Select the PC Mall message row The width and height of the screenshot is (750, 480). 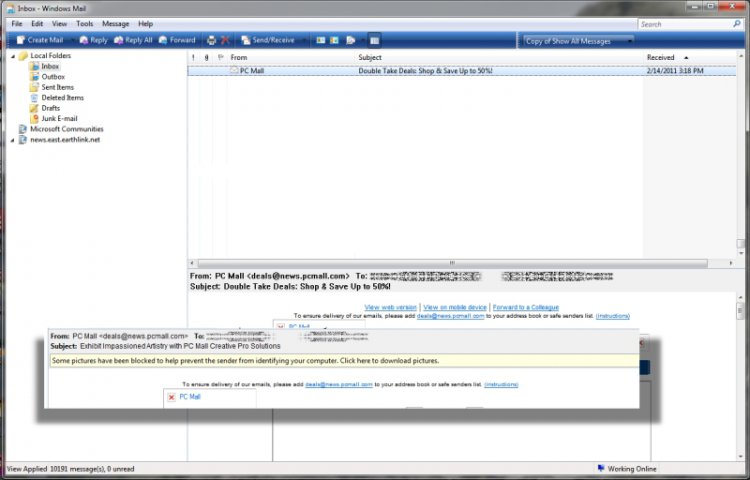point(462,71)
